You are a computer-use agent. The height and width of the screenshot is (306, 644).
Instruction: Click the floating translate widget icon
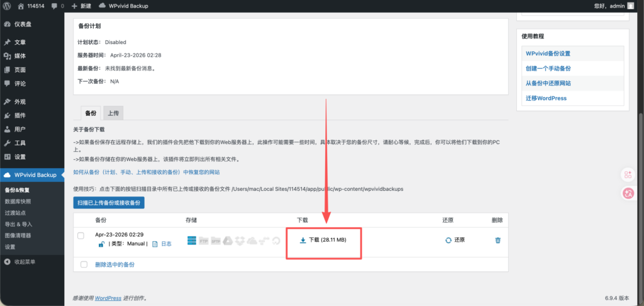click(628, 193)
